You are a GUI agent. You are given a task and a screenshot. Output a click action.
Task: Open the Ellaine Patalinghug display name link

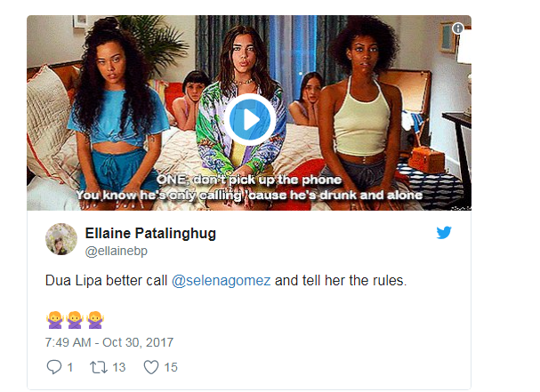[150, 233]
